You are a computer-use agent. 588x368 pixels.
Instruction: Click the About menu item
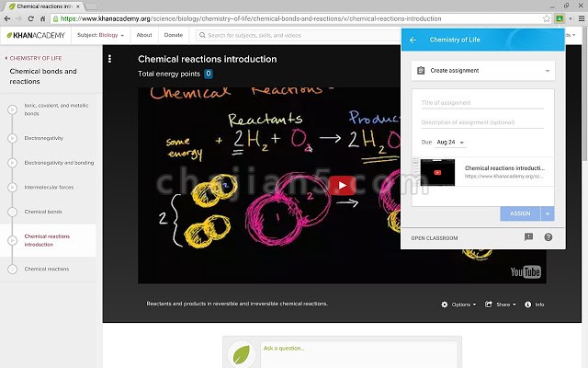pos(144,35)
